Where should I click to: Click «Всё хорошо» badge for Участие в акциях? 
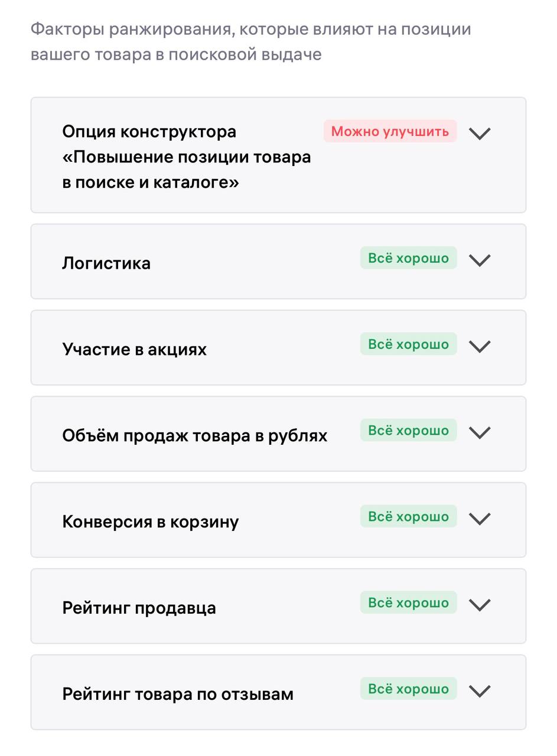[408, 344]
